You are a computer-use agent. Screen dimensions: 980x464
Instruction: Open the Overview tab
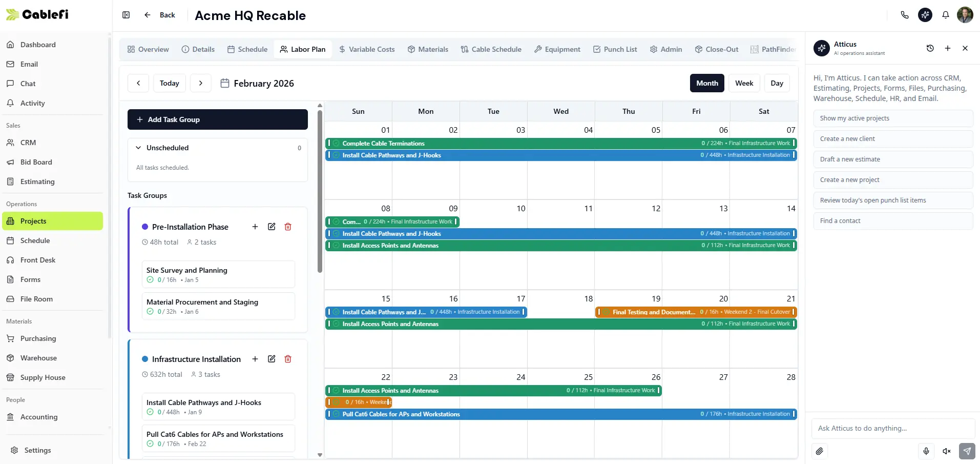click(x=148, y=49)
